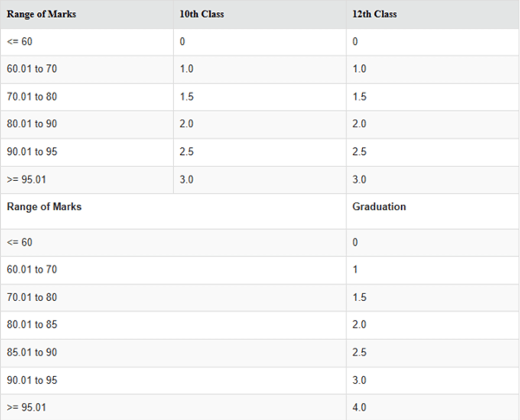Click the Graduation 0 score for <= 60
Screen dimensions: 520x420
click(355, 242)
